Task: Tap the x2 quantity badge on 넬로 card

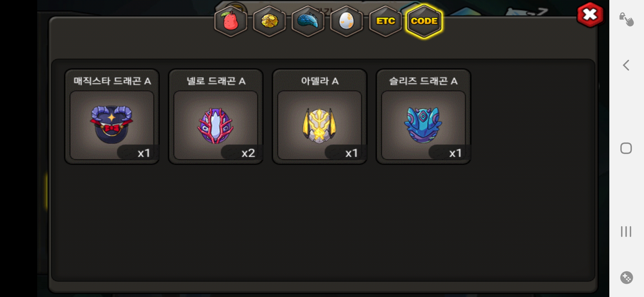Action: 248,153
